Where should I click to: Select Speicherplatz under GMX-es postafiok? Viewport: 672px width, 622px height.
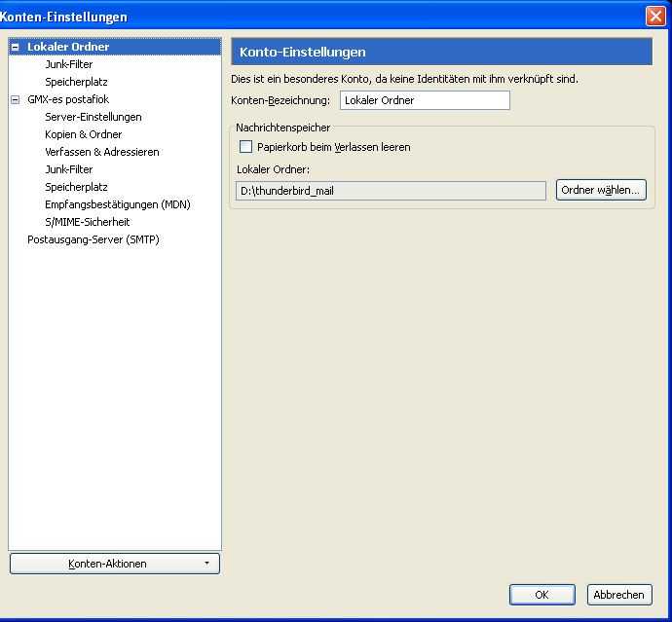(76, 187)
